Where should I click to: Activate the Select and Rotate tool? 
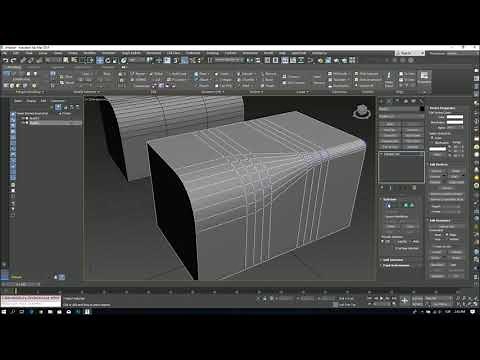tap(108, 60)
